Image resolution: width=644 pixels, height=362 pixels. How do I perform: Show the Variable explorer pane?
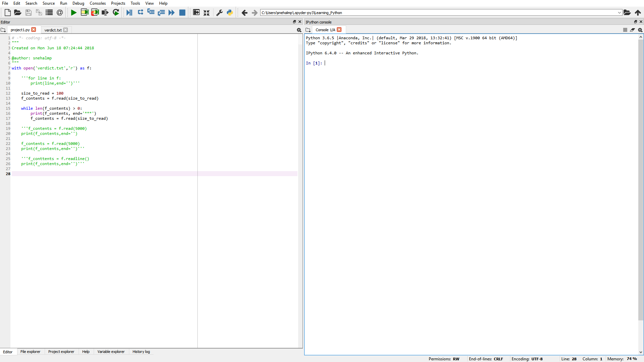111,352
